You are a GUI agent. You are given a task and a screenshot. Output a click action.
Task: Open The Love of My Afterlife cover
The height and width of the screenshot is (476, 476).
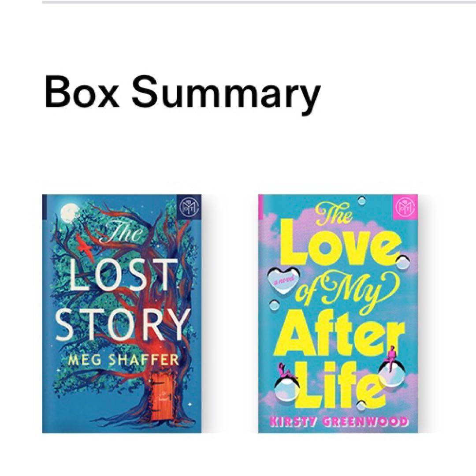coord(338,314)
